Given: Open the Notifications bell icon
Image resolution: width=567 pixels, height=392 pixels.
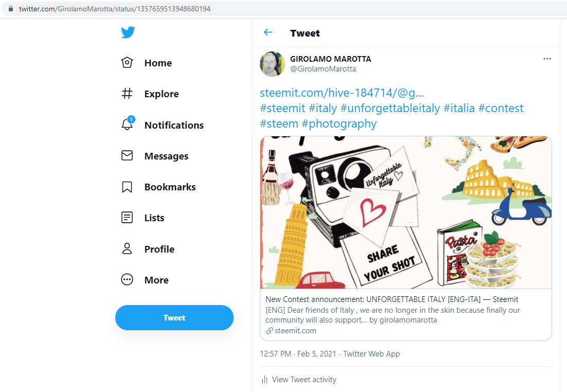Looking at the screenshot, I should pos(127,124).
